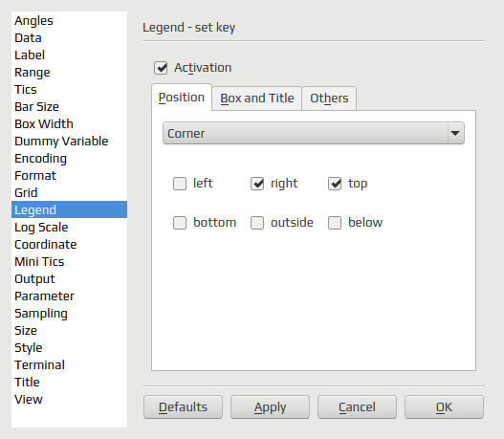504x439 pixels.
Task: Switch to the Position tab
Action: tap(182, 98)
